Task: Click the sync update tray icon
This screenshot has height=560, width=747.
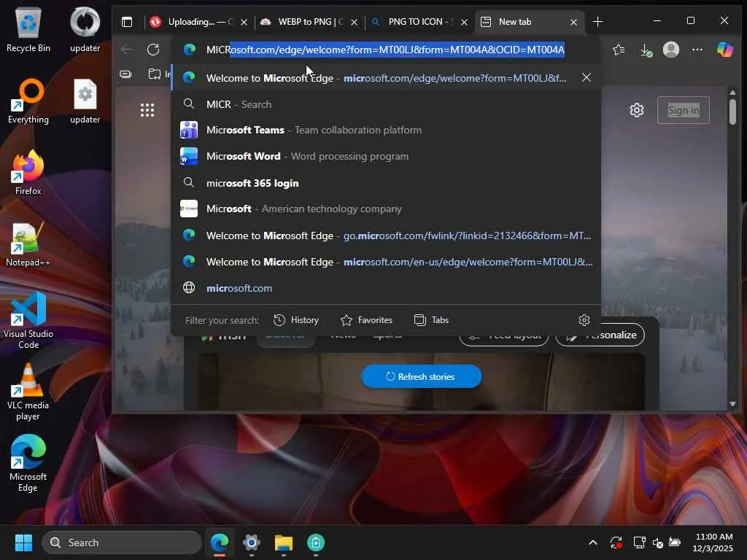Action: 616,542
